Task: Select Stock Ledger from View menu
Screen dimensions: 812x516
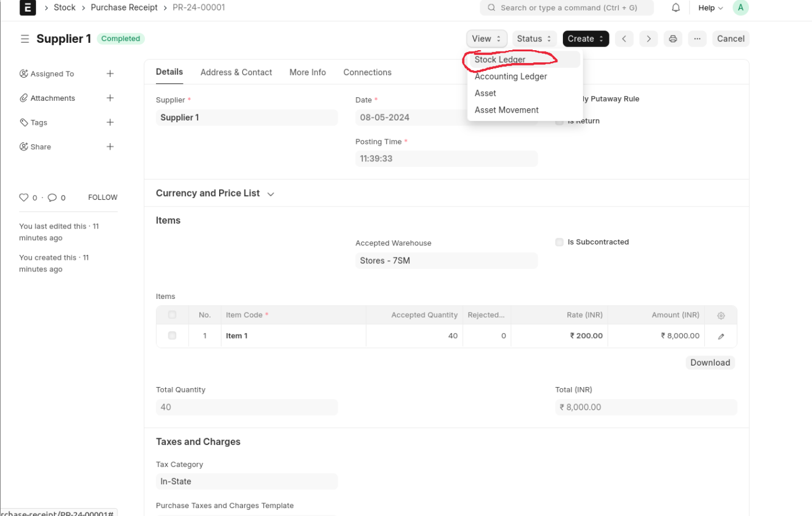Action: point(500,59)
